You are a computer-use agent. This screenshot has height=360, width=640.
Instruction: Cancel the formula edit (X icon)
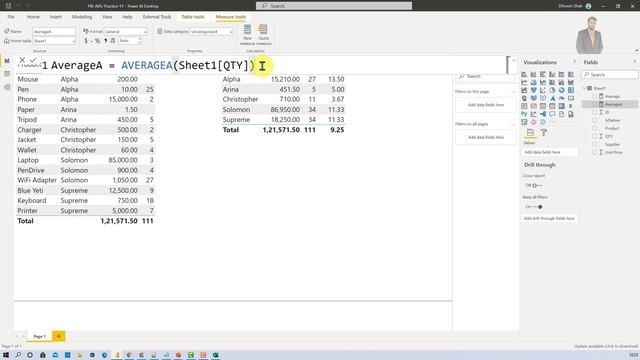pos(22,60)
